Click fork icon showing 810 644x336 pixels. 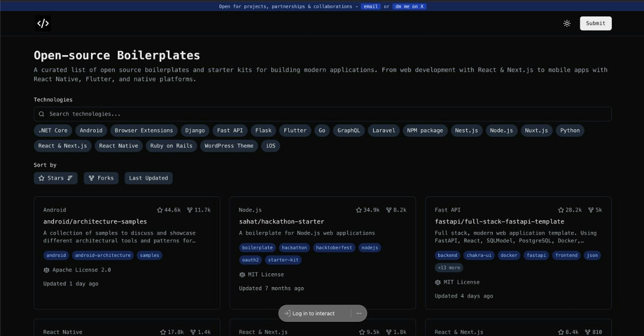(588, 332)
